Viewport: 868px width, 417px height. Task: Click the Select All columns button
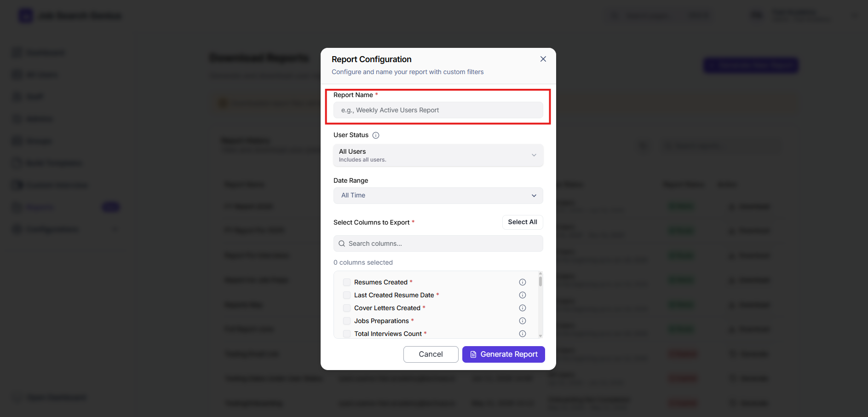tap(523, 222)
